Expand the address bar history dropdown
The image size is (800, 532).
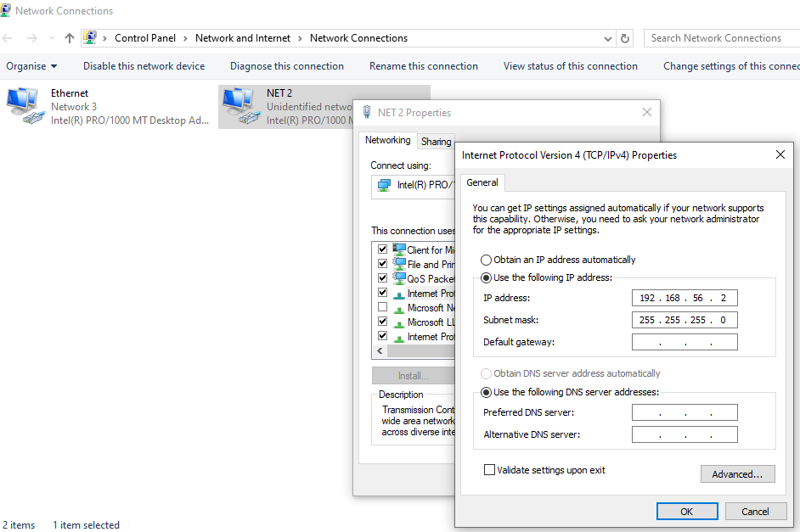click(x=608, y=38)
